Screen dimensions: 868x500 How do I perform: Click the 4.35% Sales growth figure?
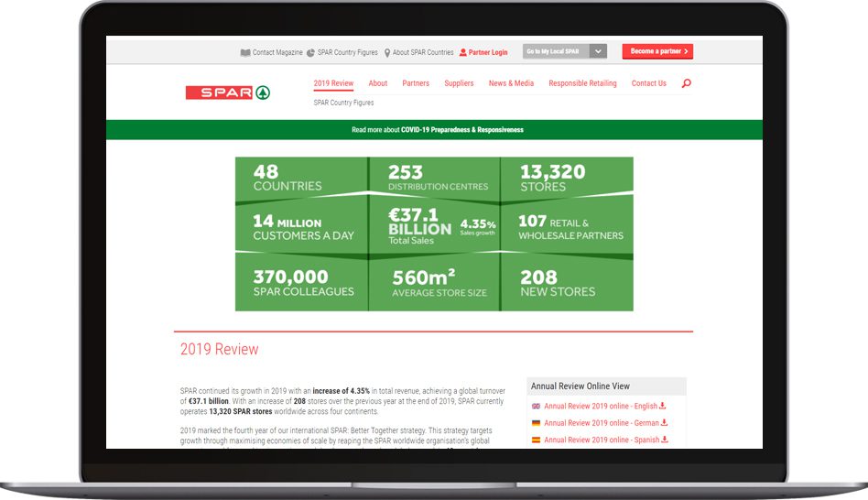coord(478,226)
